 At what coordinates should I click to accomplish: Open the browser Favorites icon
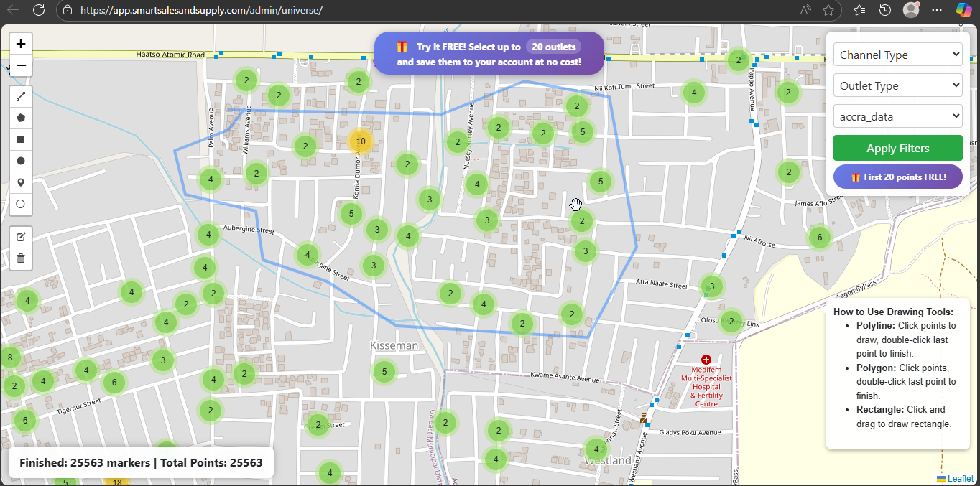pos(858,10)
